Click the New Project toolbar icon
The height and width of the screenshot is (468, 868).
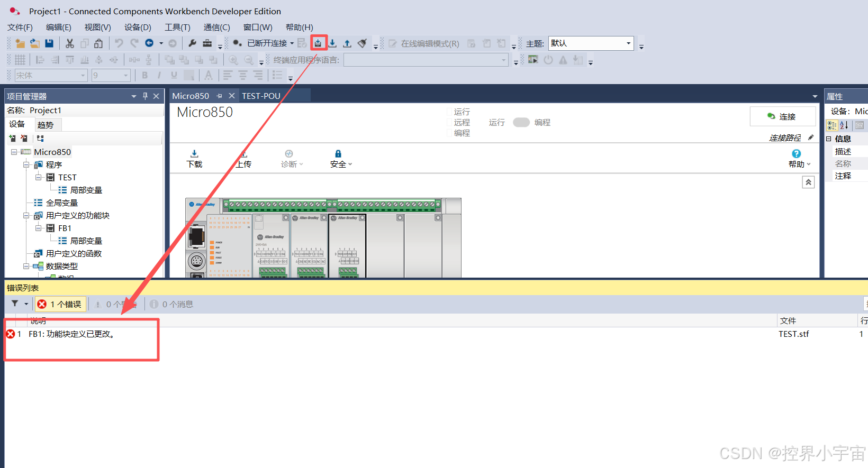pyautogui.click(x=20, y=43)
